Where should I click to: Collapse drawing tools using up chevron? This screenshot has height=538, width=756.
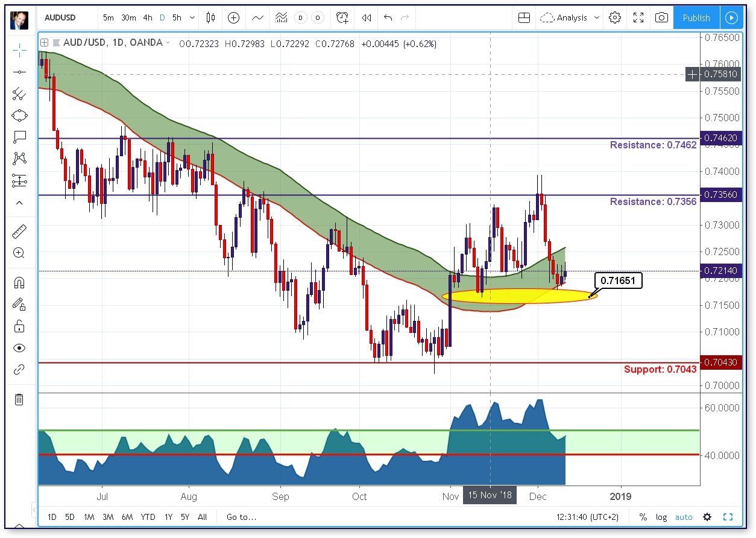19,203
